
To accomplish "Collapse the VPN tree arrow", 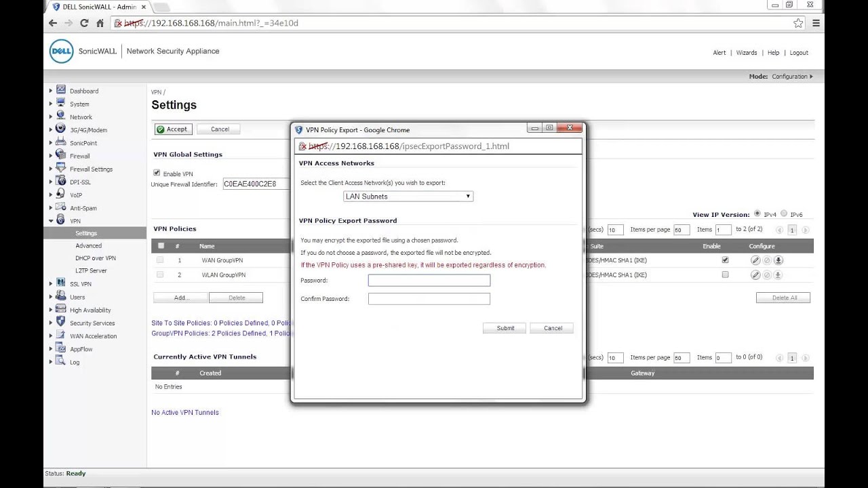I will click(50, 221).
